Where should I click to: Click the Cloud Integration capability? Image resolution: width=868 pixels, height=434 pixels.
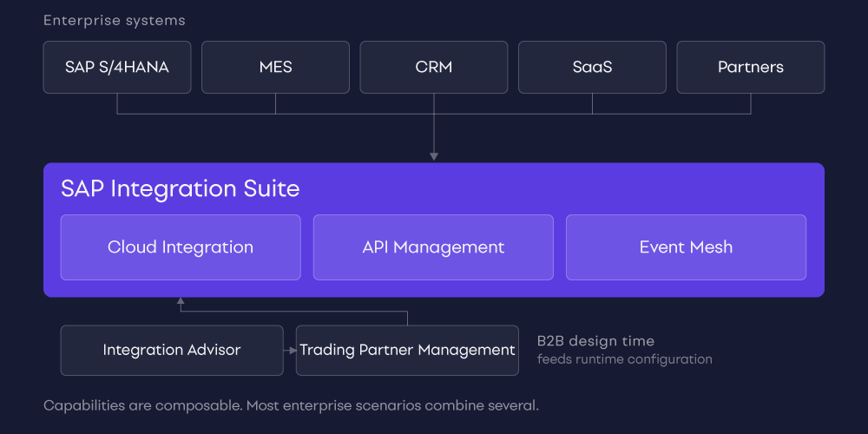pyautogui.click(x=181, y=247)
